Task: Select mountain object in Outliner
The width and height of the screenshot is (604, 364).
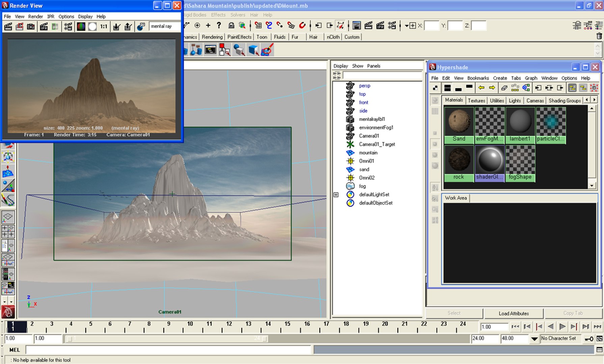Action: point(368,153)
